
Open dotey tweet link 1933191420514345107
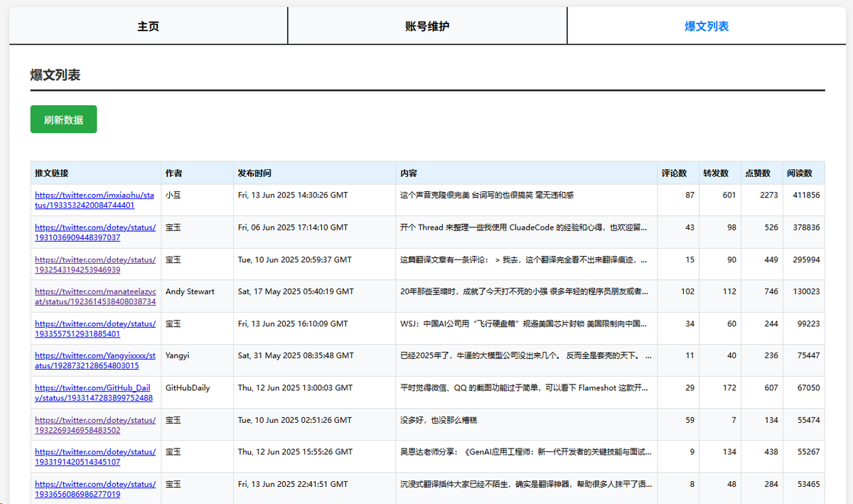[95, 457]
